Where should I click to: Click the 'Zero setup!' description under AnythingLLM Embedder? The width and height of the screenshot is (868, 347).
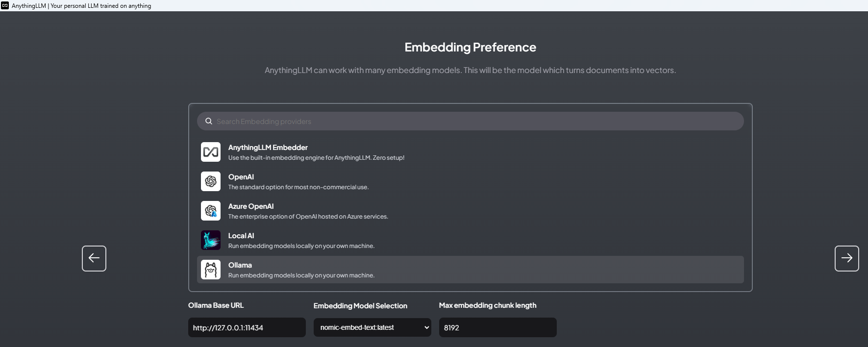317,158
